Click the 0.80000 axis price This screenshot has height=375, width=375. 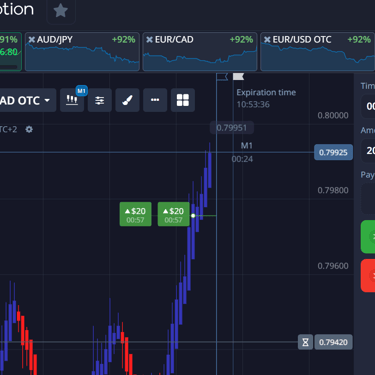(333, 115)
